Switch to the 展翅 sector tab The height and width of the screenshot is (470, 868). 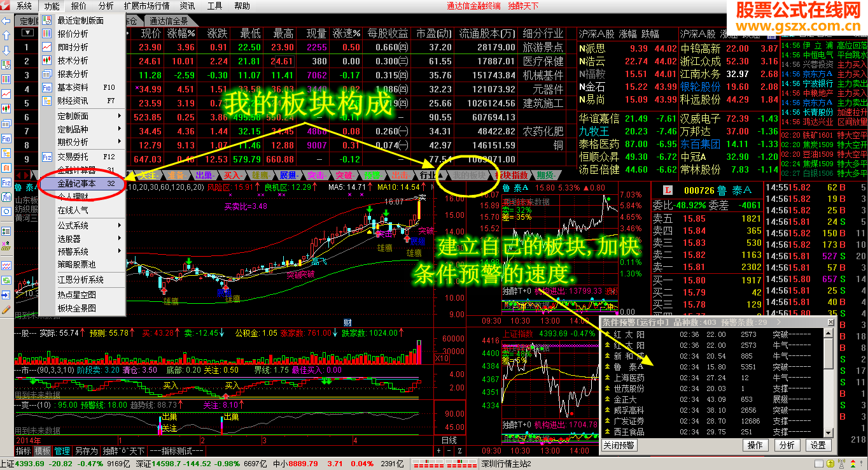(x=288, y=175)
